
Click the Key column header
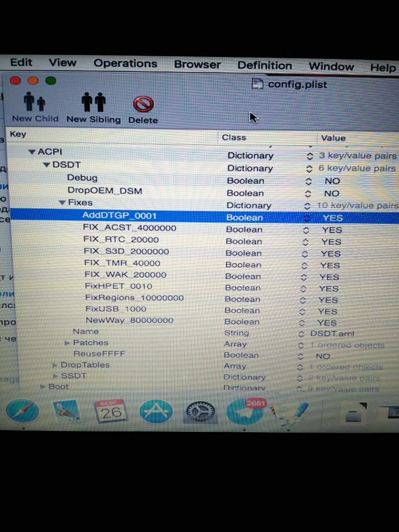18,134
